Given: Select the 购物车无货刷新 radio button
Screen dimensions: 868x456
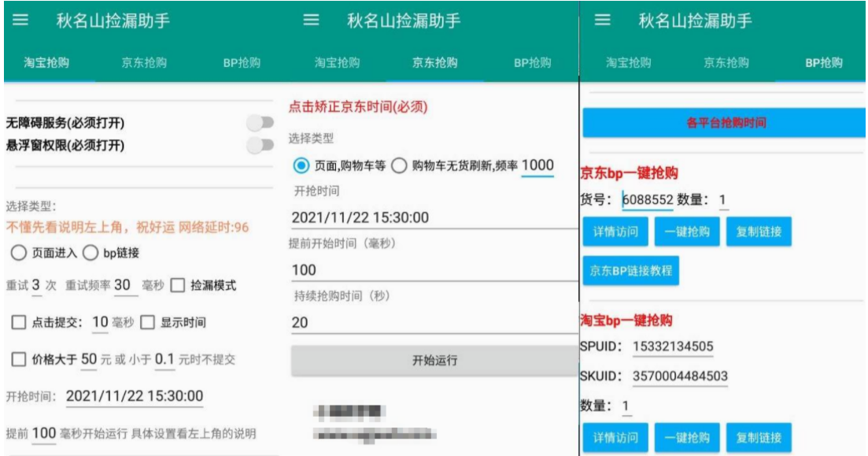Looking at the screenshot, I should click(399, 165).
